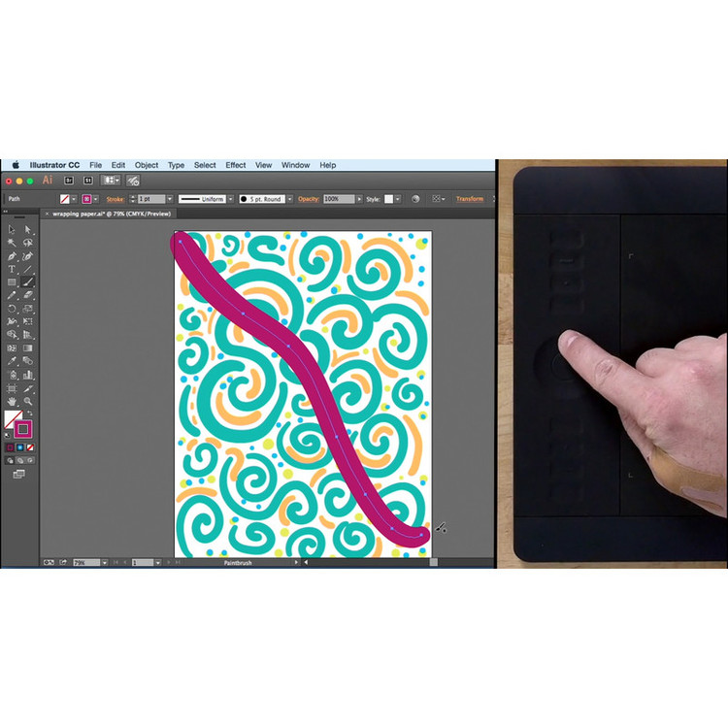The image size is (728, 728).
Task: Click the Direct Selection arrow tool
Action: pyautogui.click(x=28, y=229)
